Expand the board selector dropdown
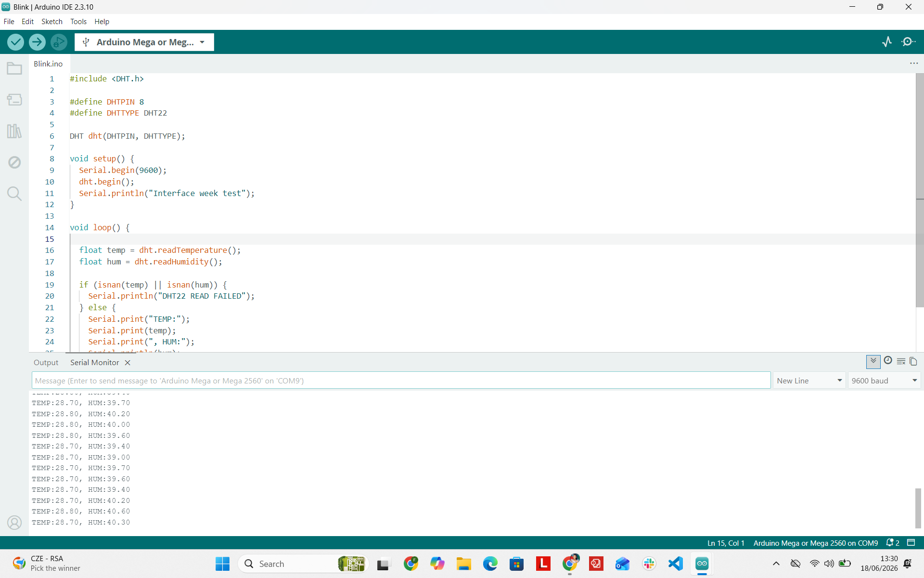Screen dimensions: 924x578 144,42
